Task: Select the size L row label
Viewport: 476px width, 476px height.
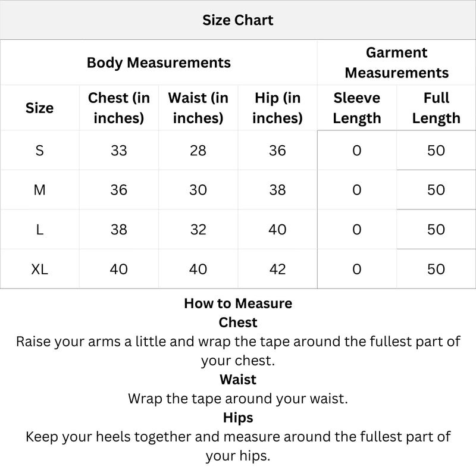Action: (x=39, y=229)
